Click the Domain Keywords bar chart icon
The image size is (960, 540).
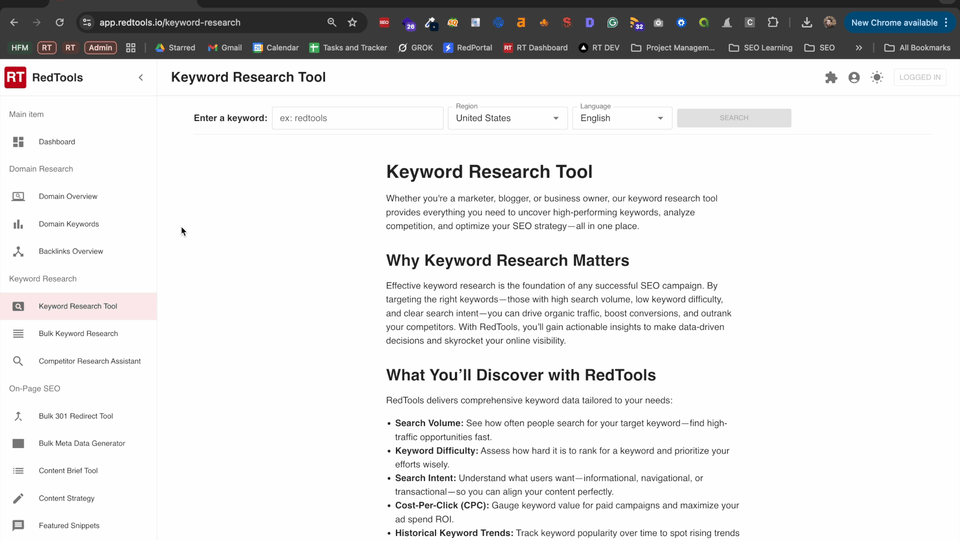18,224
